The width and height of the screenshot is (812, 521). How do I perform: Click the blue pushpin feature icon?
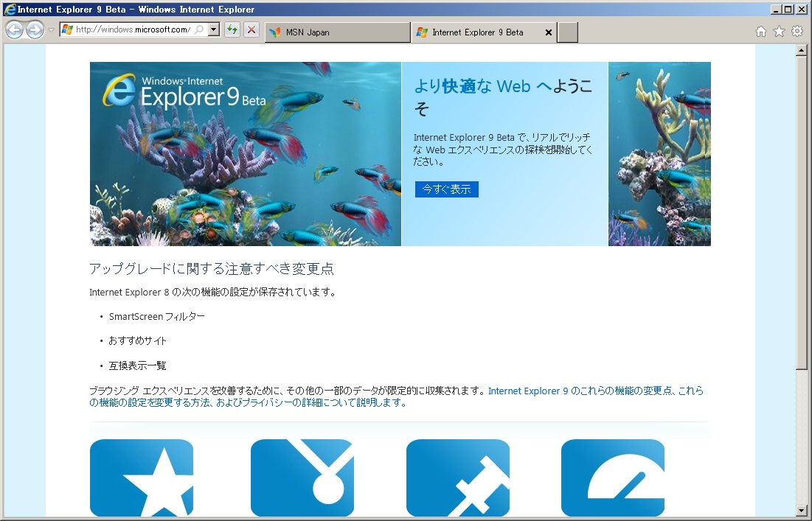coord(458,478)
